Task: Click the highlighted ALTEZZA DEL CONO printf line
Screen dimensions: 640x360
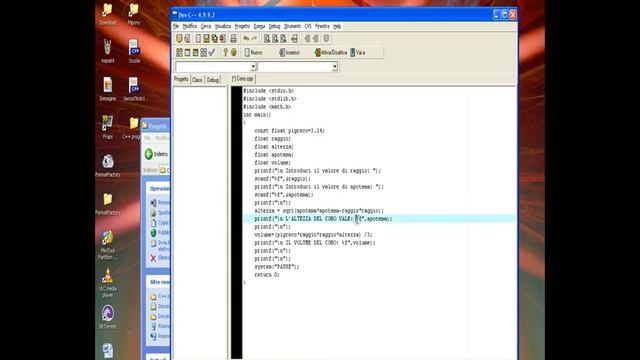Action: click(x=323, y=219)
